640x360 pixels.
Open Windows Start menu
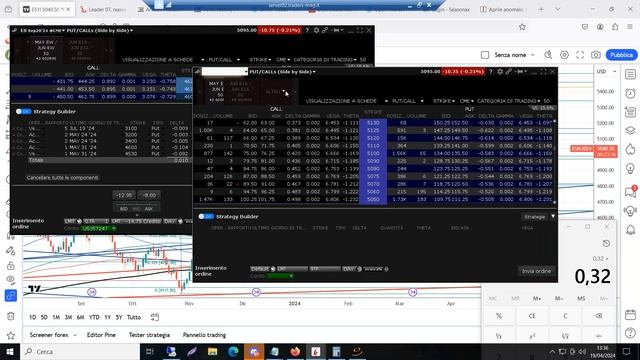pyautogui.click(x=10, y=351)
